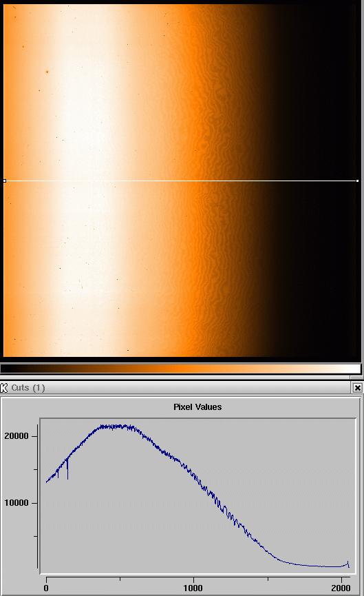Click the large dark speck in upper-left image
Screen dimensions: 364x596
click(x=47, y=72)
